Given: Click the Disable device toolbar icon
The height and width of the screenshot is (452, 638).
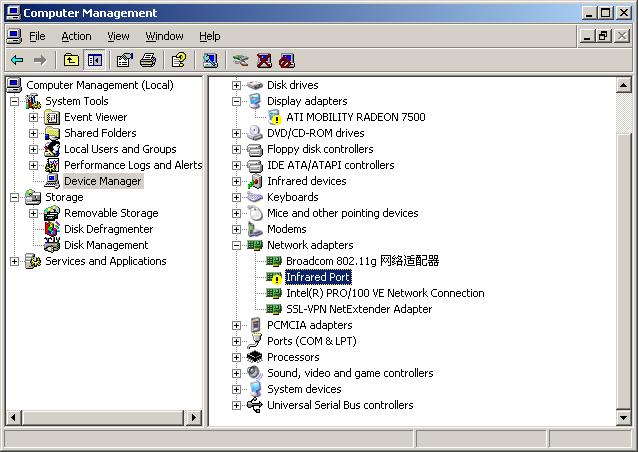Looking at the screenshot, I should click(287, 60).
